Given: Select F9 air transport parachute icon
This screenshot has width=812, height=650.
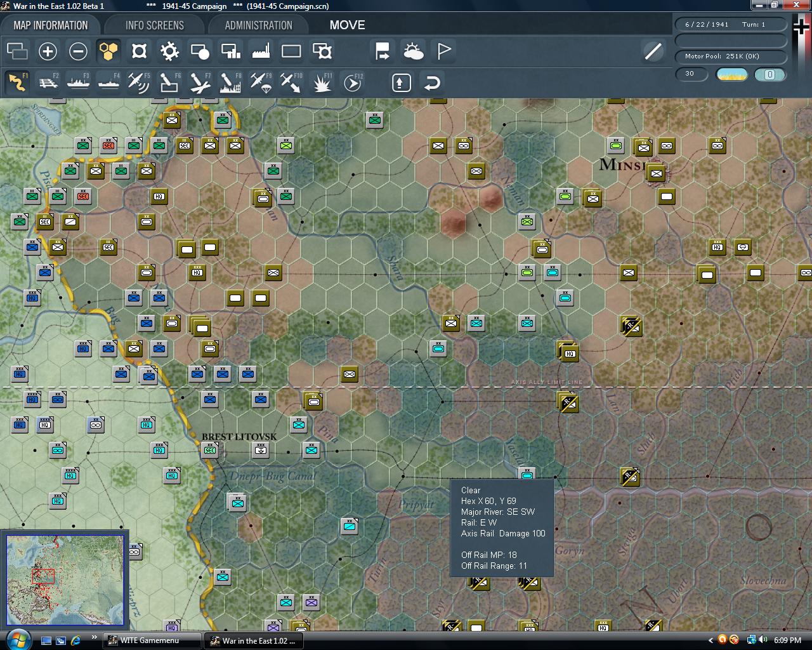Looking at the screenshot, I should [x=261, y=83].
